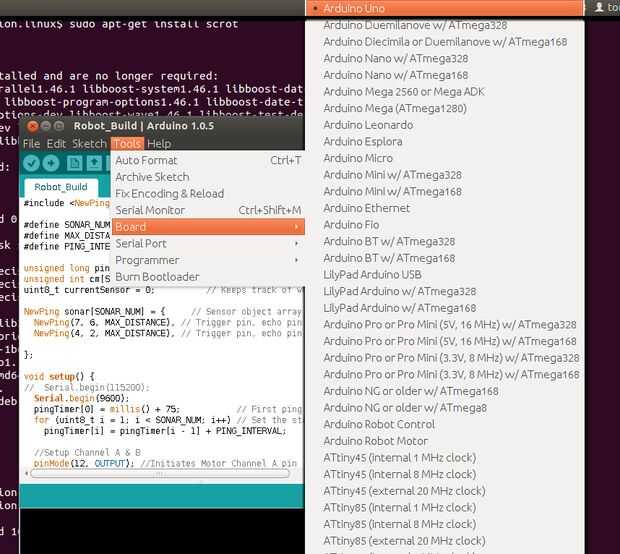This screenshot has width=620, height=554.
Task: Open Serial Monitor from Tools menu
Action: click(x=208, y=210)
